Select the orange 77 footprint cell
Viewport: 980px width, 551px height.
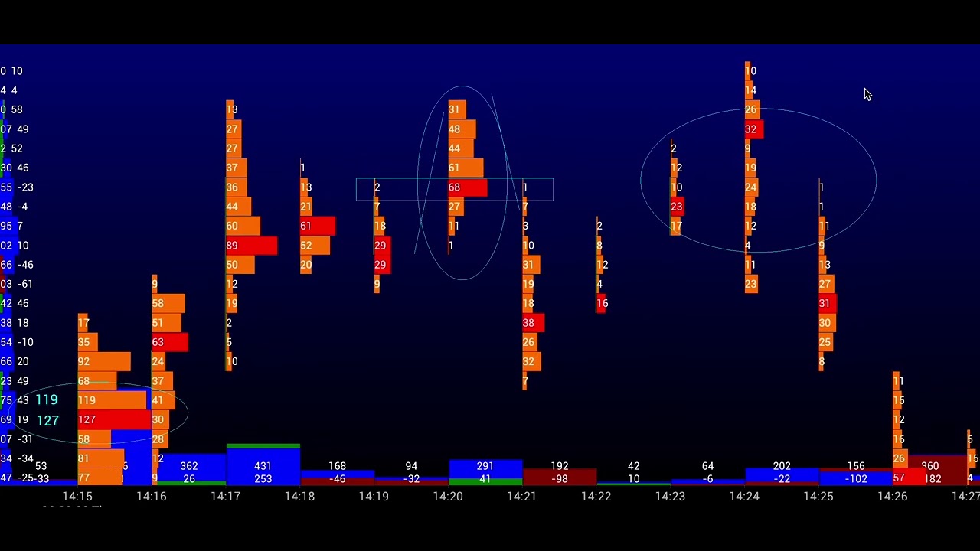[100, 478]
